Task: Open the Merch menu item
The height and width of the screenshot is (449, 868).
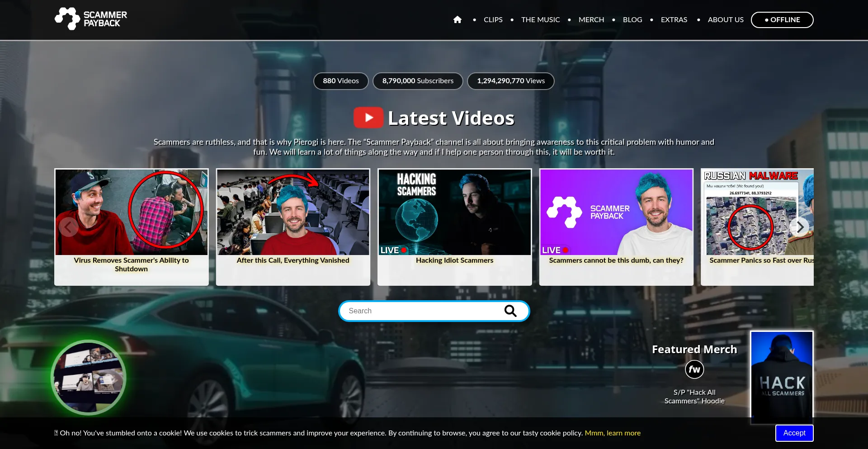Action: 591,20
